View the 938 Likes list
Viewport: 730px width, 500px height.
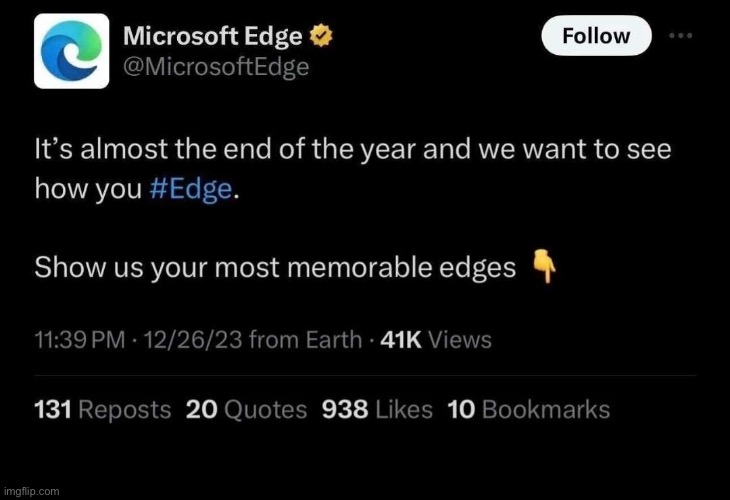[x=377, y=410]
